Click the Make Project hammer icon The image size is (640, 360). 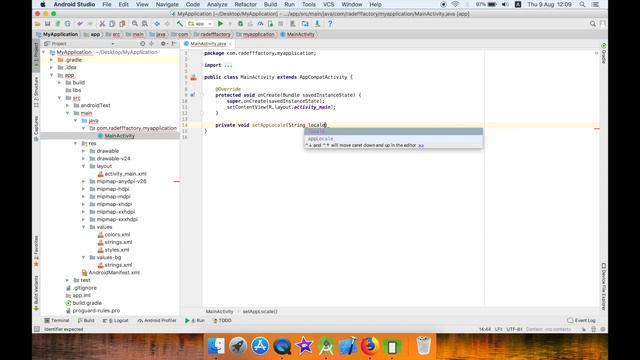click(180, 24)
